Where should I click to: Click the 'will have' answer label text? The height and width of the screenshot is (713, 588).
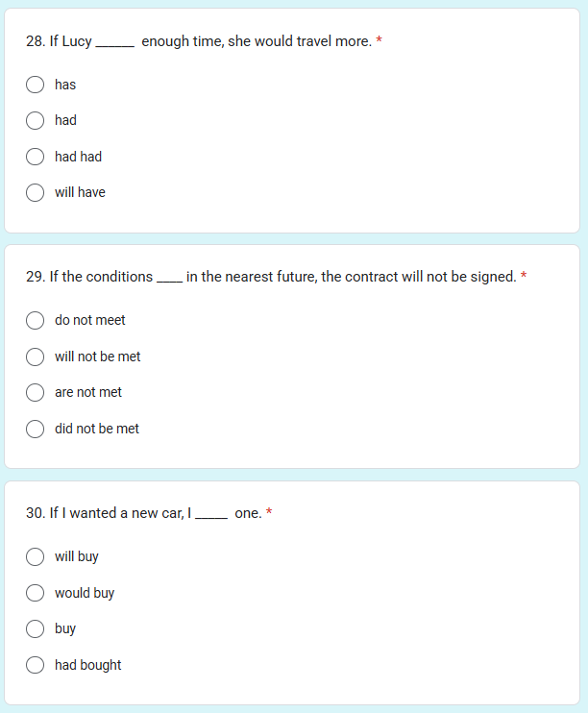click(x=80, y=192)
